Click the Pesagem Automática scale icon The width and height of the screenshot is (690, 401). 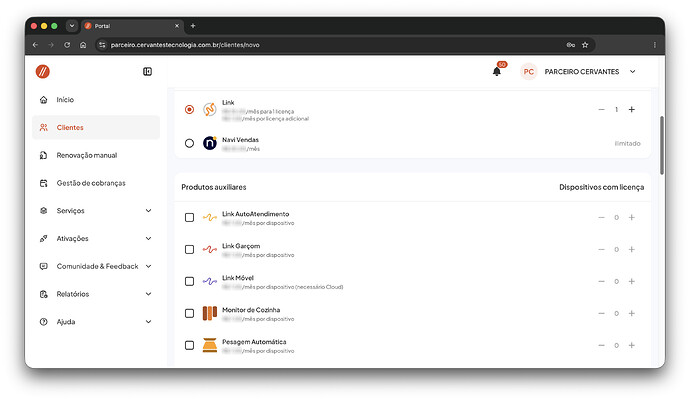tap(209, 345)
